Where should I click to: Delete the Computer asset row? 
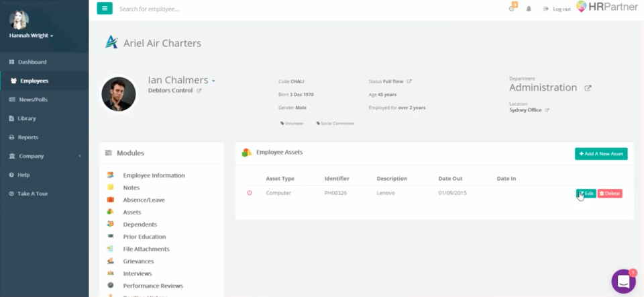tap(610, 194)
